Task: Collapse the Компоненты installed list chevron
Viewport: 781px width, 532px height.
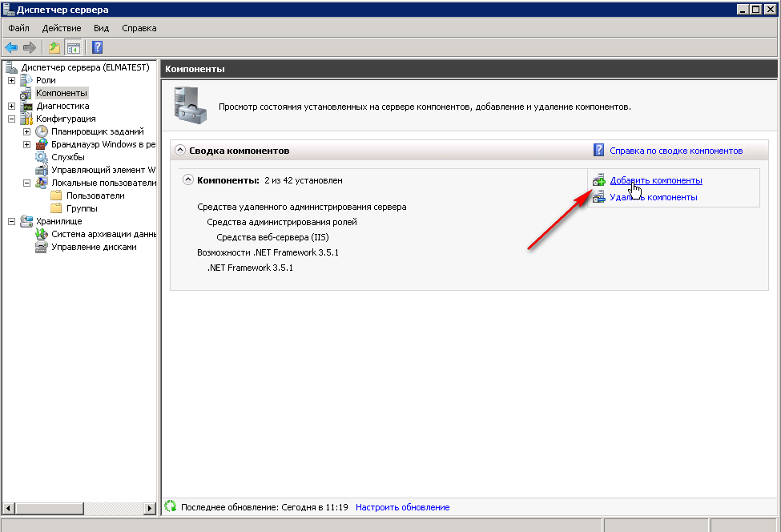Action: [188, 180]
